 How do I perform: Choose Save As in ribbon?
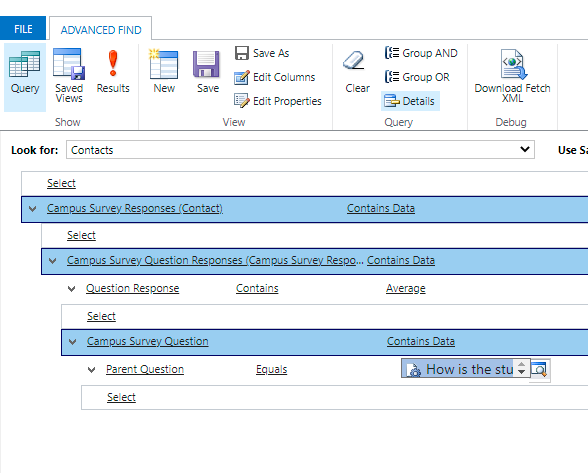(x=262, y=53)
